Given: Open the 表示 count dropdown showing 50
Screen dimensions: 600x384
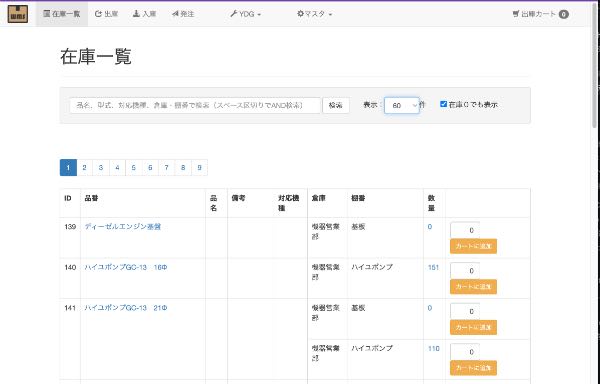Looking at the screenshot, I should (x=401, y=105).
